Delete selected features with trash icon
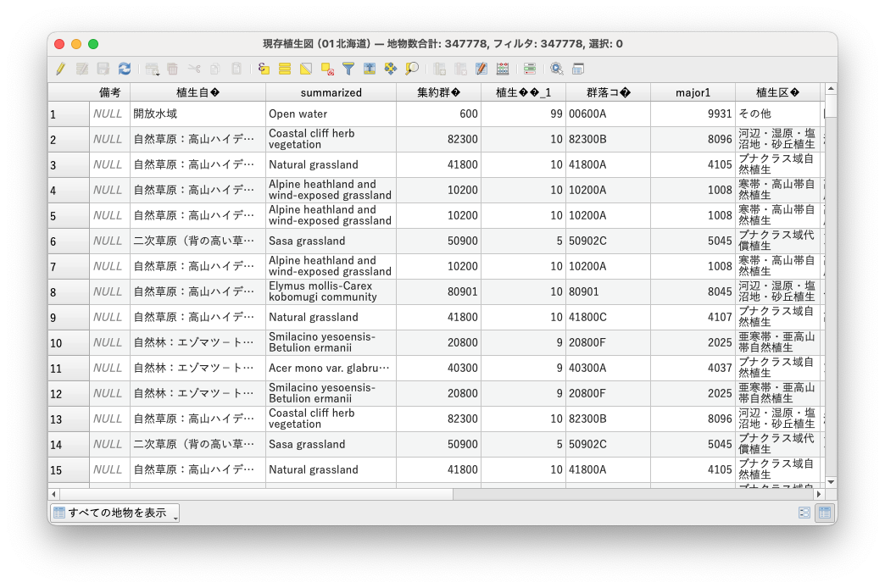The width and height of the screenshot is (885, 588). 174,69
